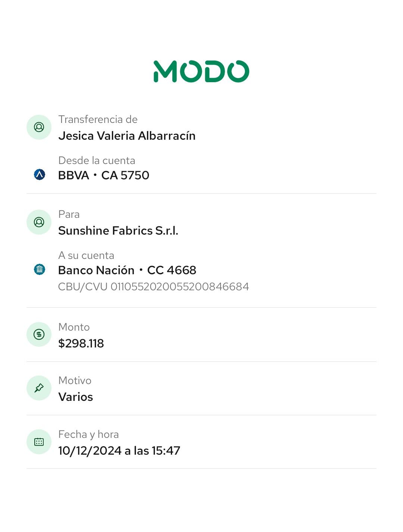Click the Transferencia de label
The width and height of the screenshot is (403, 532).
click(98, 120)
